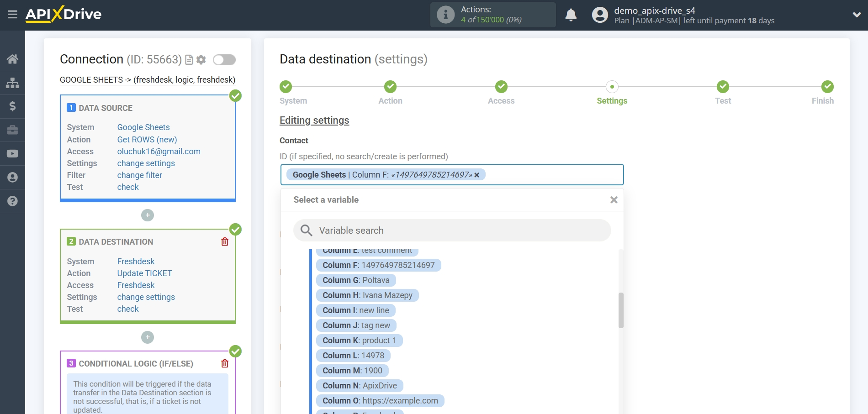
Task: Click the connection document icon
Action: click(189, 60)
